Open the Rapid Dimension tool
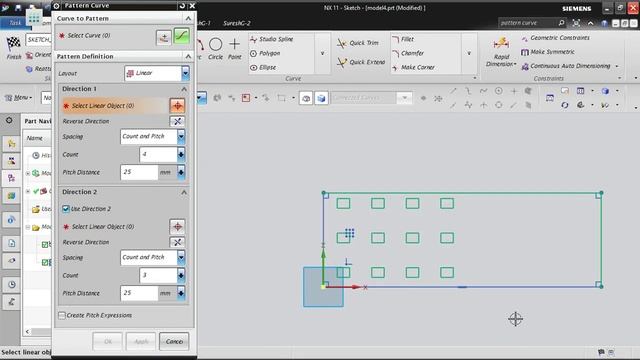 (501, 52)
